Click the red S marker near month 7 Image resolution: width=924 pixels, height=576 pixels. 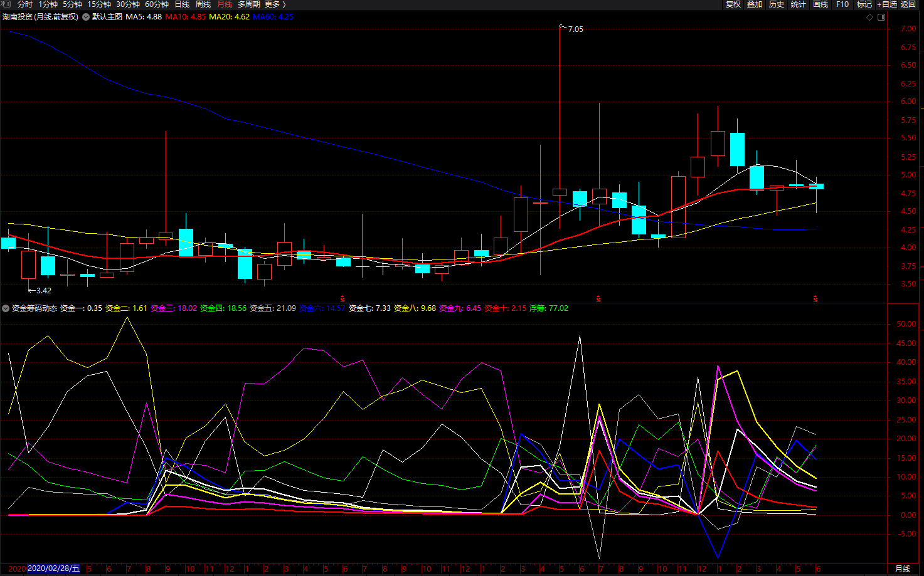[598, 299]
